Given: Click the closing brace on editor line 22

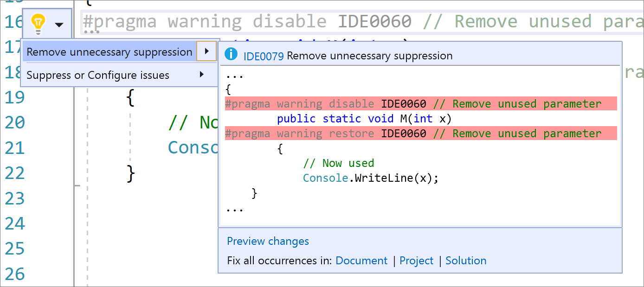Looking at the screenshot, I should pos(131,173).
